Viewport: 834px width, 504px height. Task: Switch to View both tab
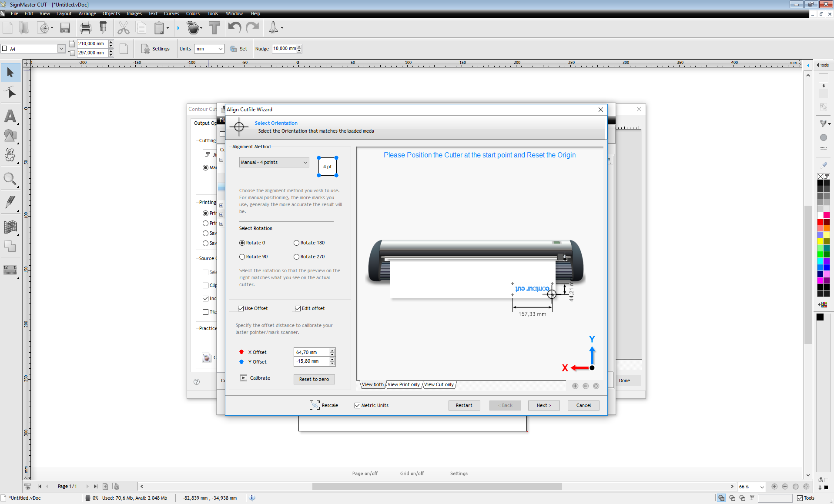[373, 384]
